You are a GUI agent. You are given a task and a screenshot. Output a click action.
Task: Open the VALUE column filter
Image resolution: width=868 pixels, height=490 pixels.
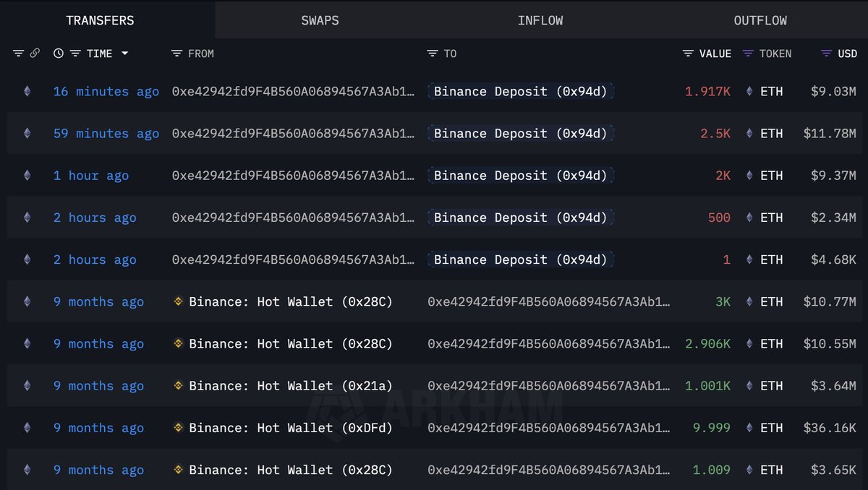pos(688,53)
